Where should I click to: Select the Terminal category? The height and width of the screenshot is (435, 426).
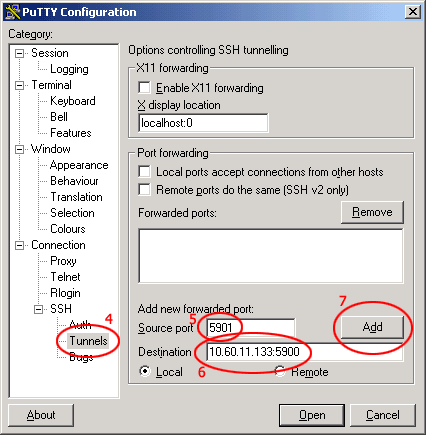tap(51, 85)
